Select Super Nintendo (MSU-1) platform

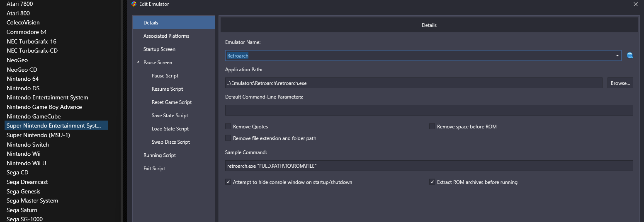point(38,135)
